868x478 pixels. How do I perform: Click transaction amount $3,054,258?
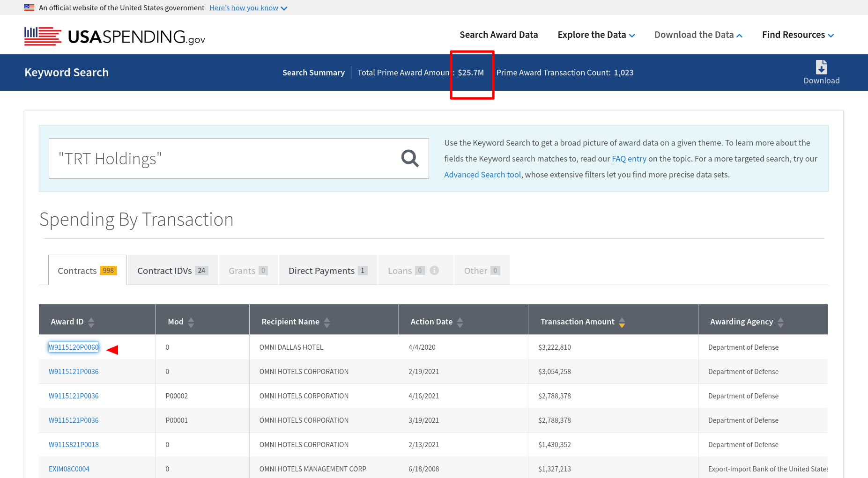click(x=555, y=371)
